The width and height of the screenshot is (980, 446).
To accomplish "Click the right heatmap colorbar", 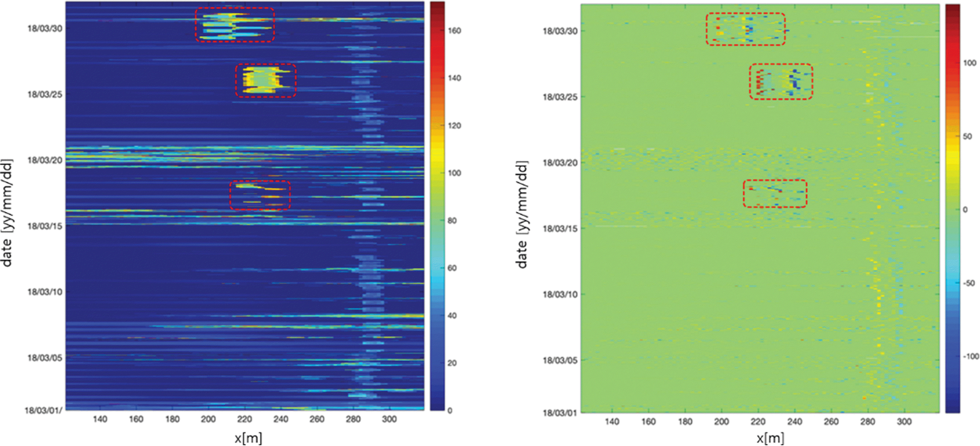I will (952, 208).
